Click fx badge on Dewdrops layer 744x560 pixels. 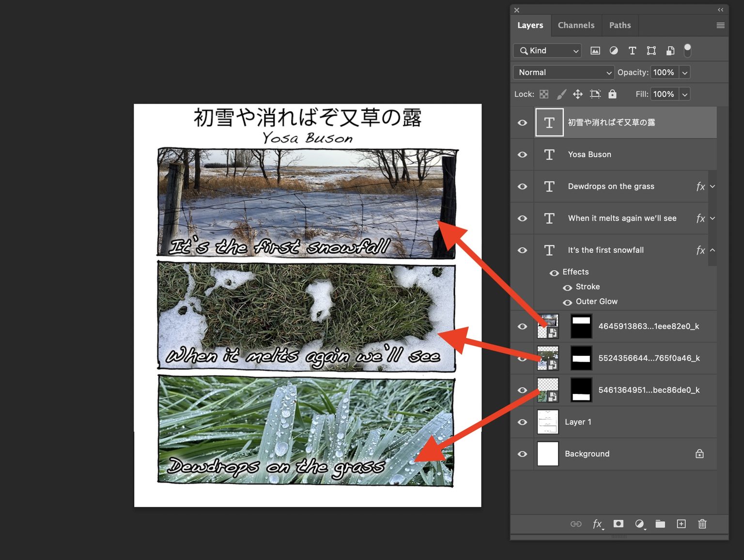700,186
